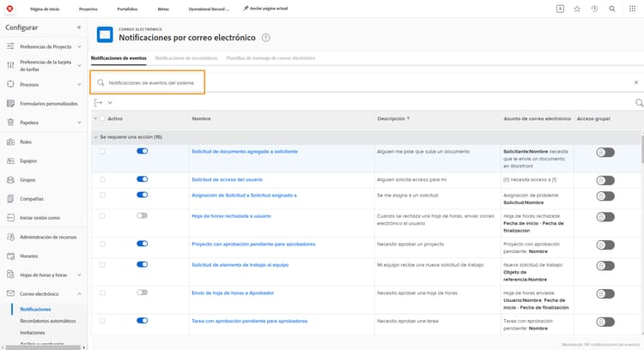Click the Papelera trash icon
644x350 pixels.
pyautogui.click(x=9, y=123)
